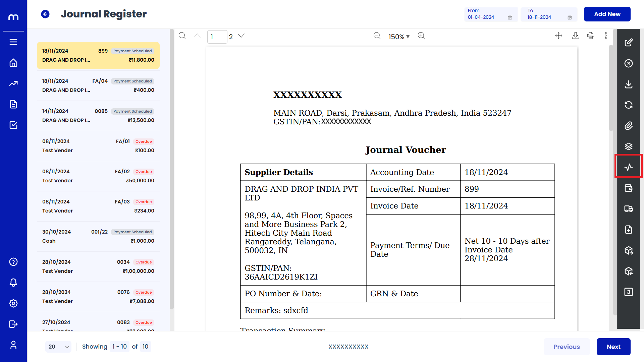Print the voucher using printer icon
Viewport: 644px width, 362px height.
591,36
